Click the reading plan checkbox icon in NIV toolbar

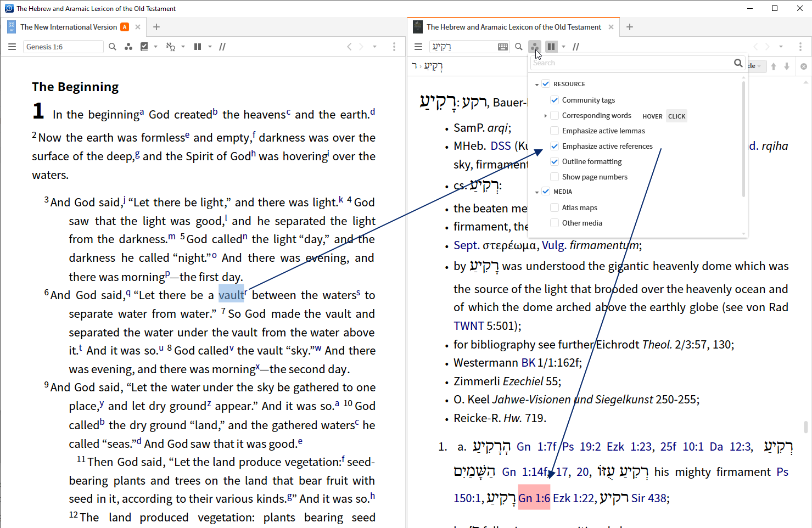click(144, 47)
